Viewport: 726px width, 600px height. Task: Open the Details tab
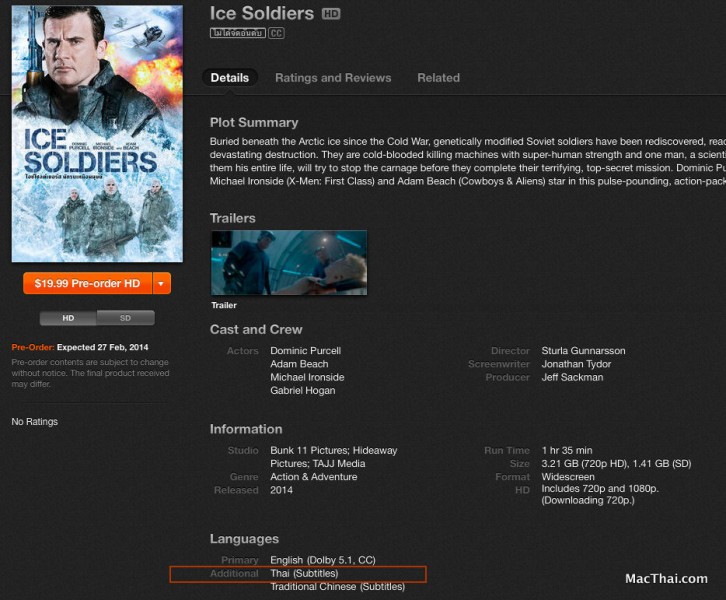pyautogui.click(x=230, y=78)
